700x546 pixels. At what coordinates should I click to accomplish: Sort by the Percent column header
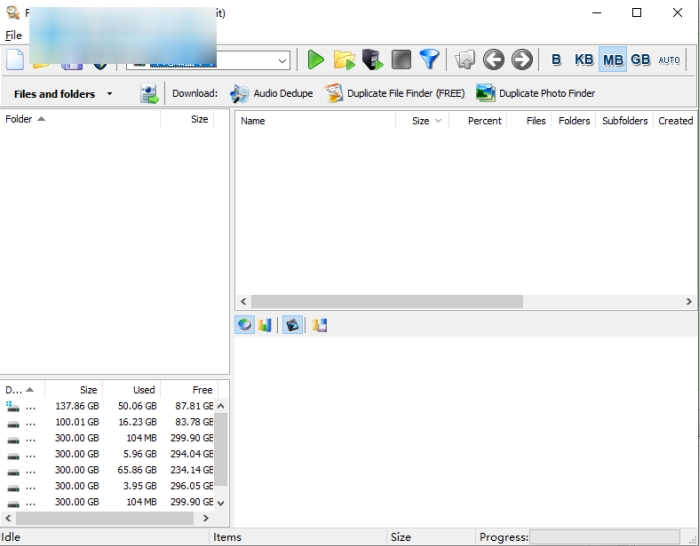484,121
